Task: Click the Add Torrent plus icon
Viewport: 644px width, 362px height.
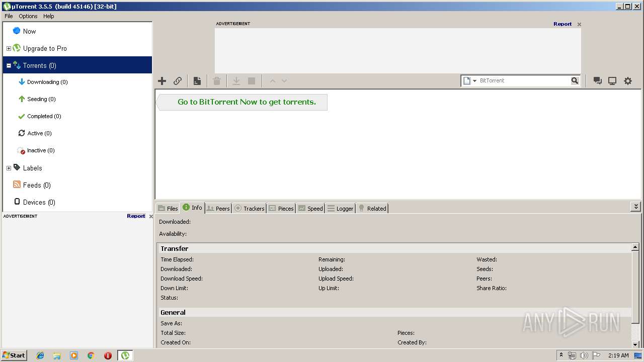Action: pyautogui.click(x=162, y=81)
